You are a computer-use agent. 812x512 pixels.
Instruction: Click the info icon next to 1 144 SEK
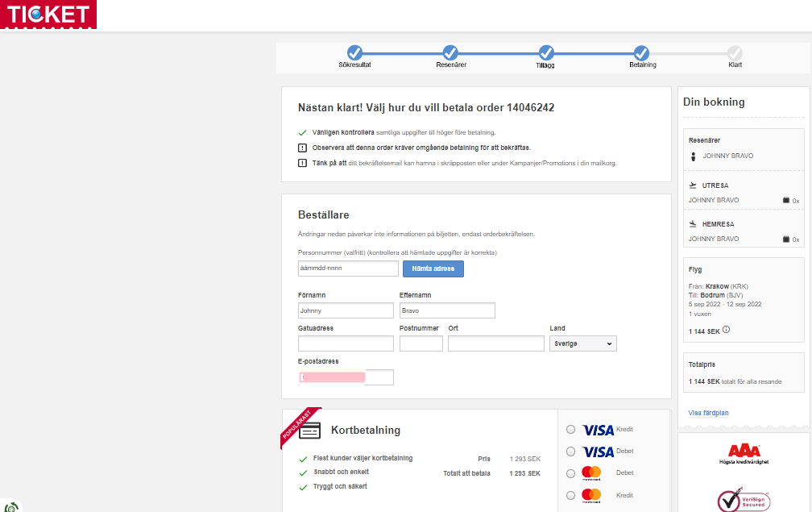(x=726, y=330)
